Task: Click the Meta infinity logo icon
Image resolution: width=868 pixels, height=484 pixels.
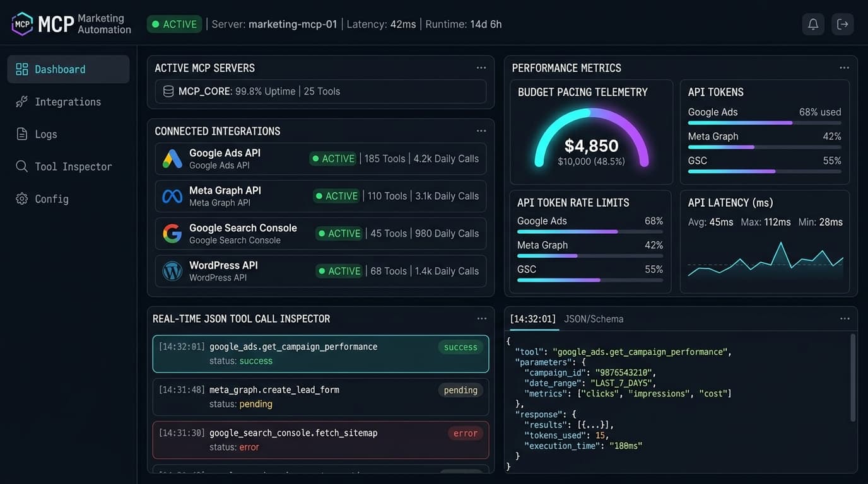Action: tap(172, 196)
